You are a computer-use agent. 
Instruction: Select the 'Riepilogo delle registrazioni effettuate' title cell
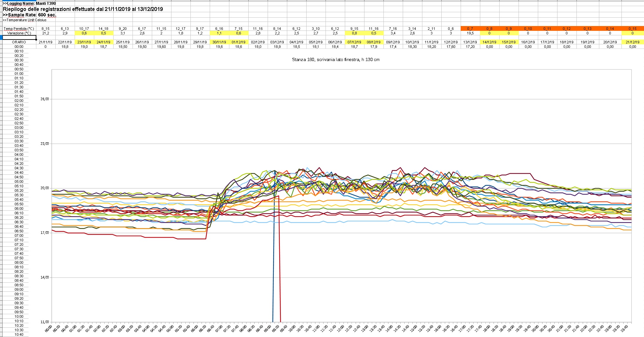point(83,9)
